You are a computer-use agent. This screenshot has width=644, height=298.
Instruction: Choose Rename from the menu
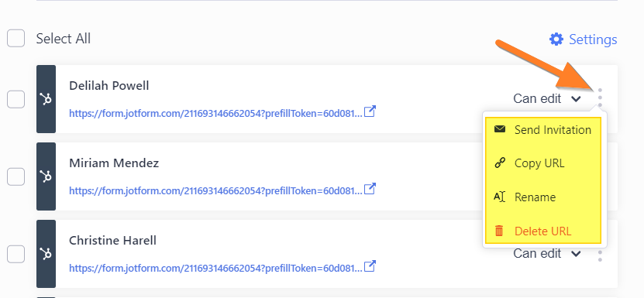(x=543, y=197)
